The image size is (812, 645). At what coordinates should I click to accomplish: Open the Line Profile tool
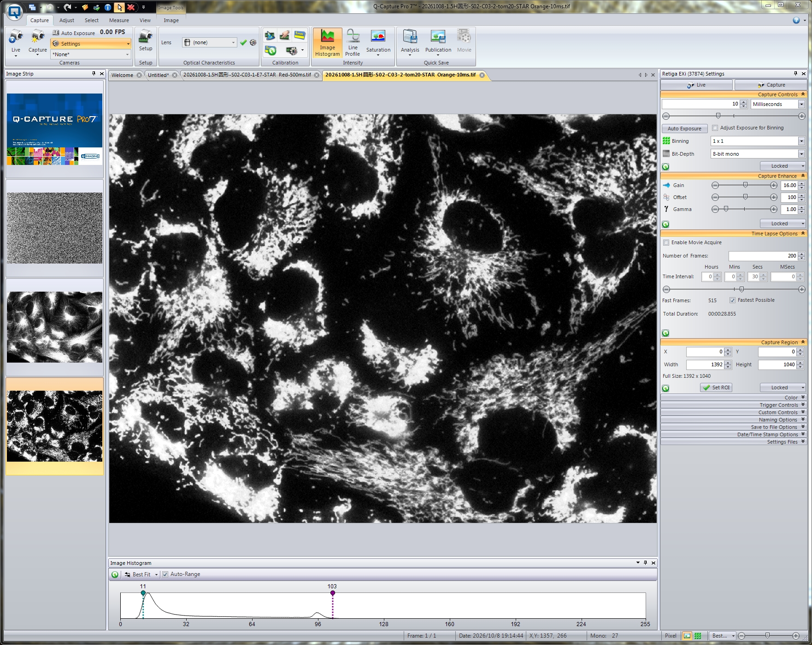(353, 43)
